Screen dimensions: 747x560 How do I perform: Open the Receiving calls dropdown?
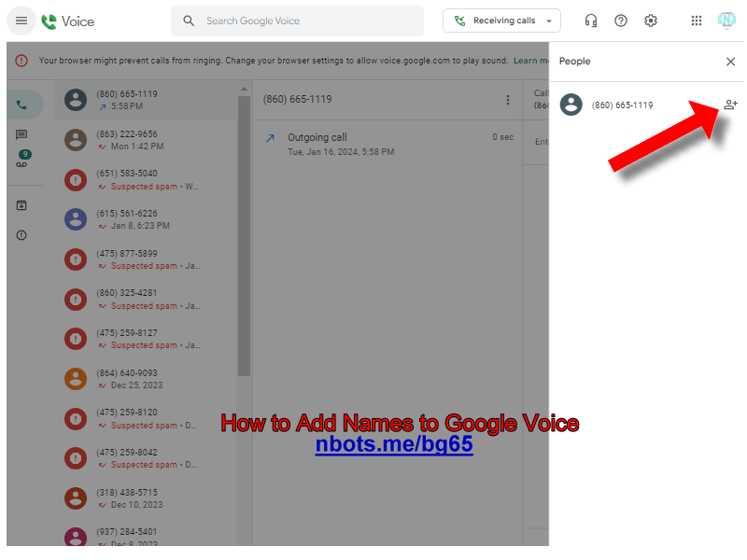[501, 21]
